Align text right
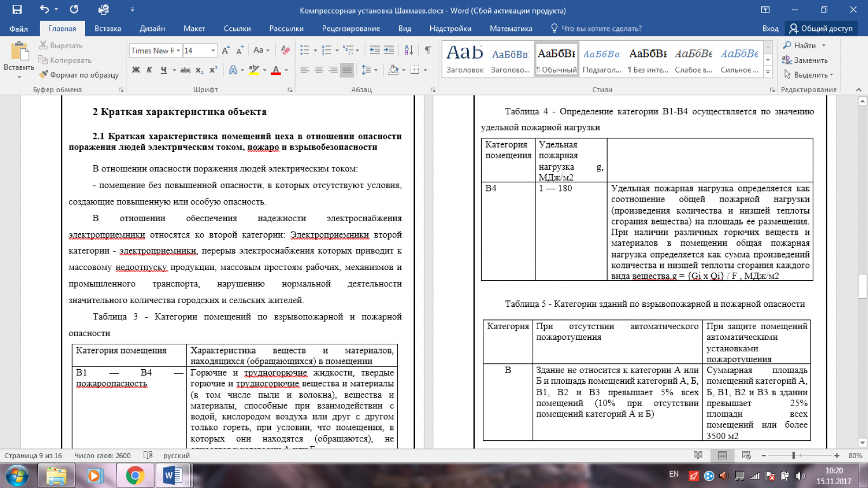 (x=333, y=70)
